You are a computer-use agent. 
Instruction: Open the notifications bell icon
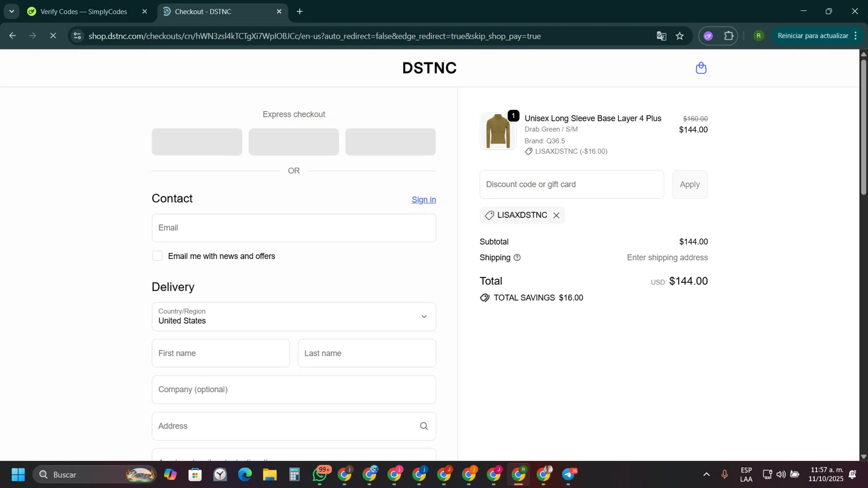tap(852, 475)
